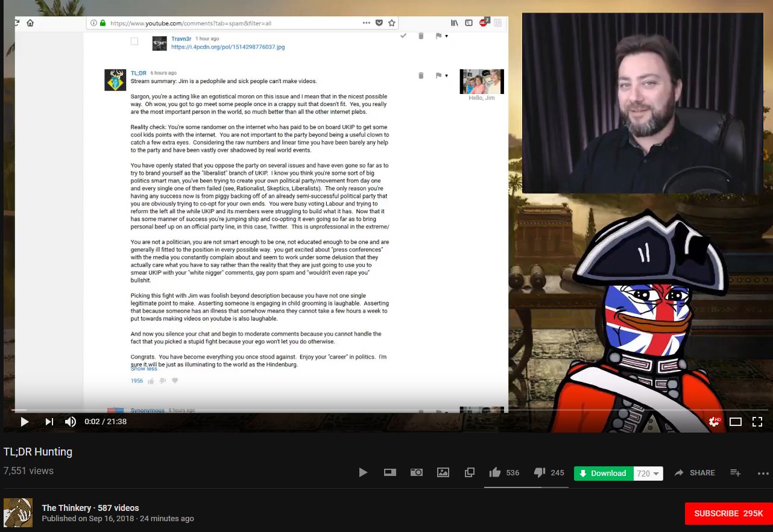The image size is (773, 532).
Task: Add the video to a playlist
Action: [735, 473]
